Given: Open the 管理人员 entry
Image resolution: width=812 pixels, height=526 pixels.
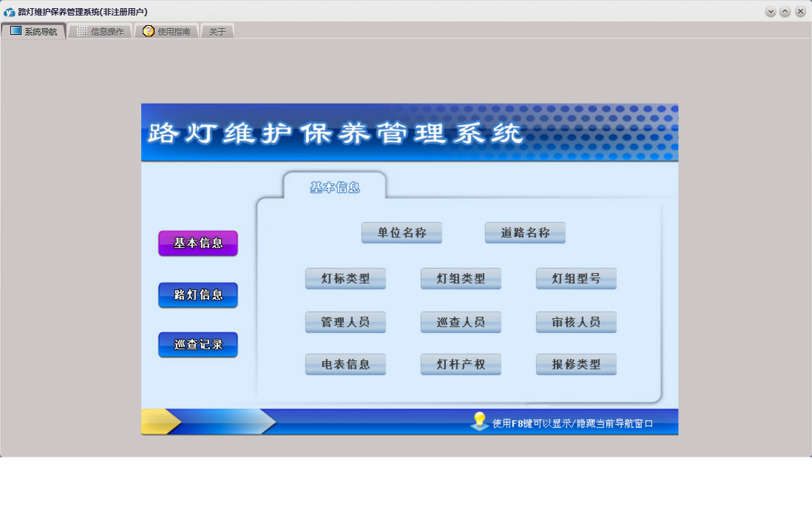Looking at the screenshot, I should pos(345,322).
